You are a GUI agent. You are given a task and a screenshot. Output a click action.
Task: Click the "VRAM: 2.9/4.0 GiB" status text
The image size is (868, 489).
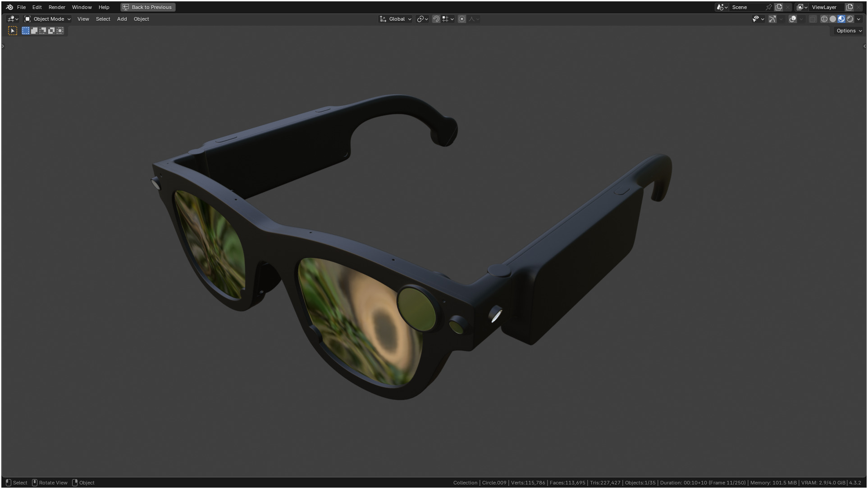coord(823,483)
